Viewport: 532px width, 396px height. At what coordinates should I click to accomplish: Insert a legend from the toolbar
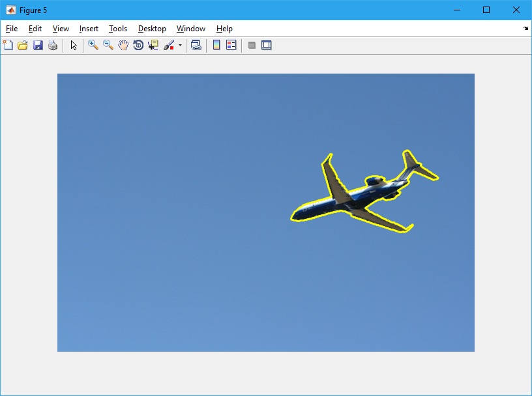pyautogui.click(x=231, y=45)
